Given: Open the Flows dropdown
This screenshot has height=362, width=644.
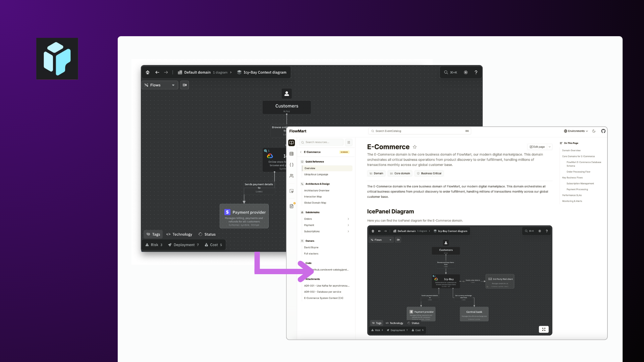Looking at the screenshot, I should pyautogui.click(x=160, y=85).
